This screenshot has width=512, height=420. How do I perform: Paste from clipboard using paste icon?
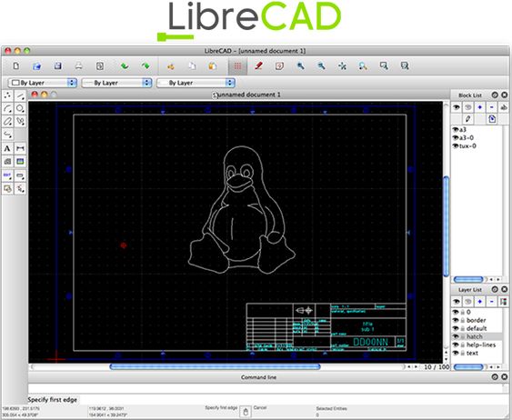213,66
